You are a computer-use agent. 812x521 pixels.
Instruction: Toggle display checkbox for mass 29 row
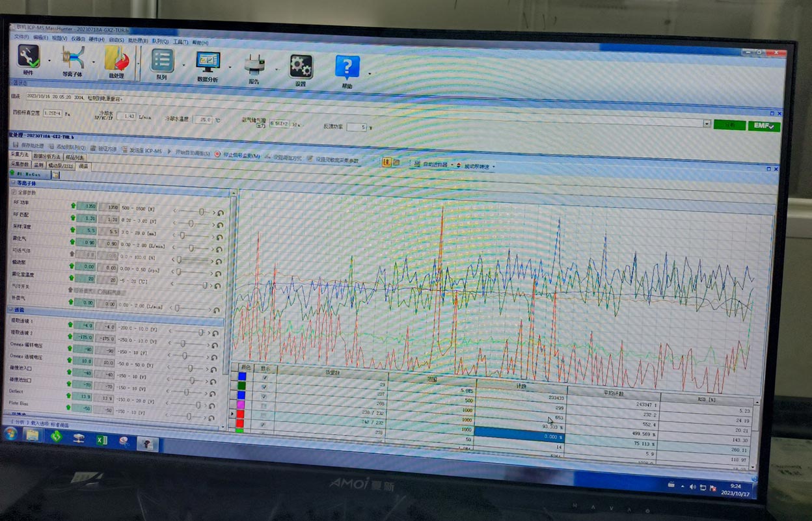pyautogui.click(x=264, y=377)
